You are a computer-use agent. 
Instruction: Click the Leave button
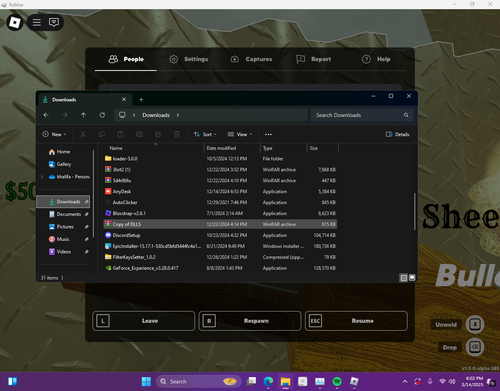point(144,321)
